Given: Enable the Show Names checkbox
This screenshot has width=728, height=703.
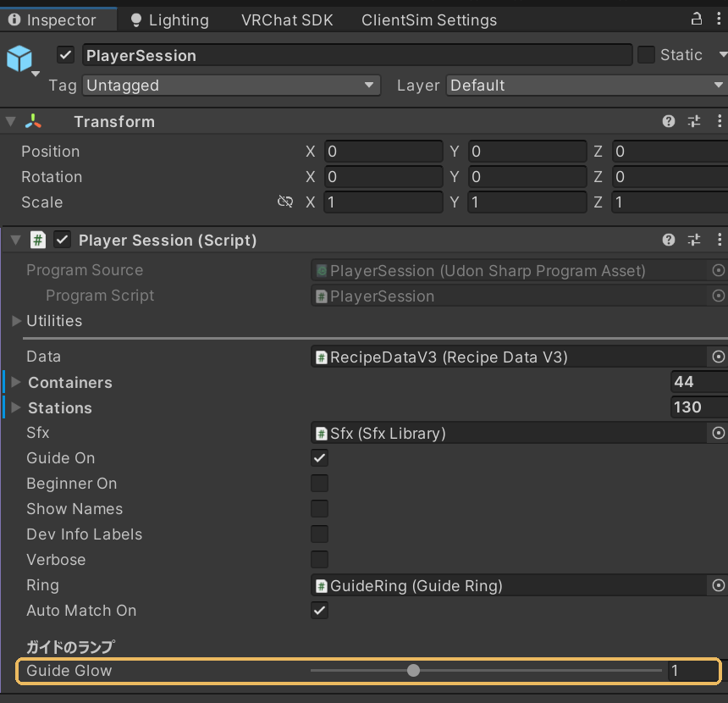Looking at the screenshot, I should 319,508.
